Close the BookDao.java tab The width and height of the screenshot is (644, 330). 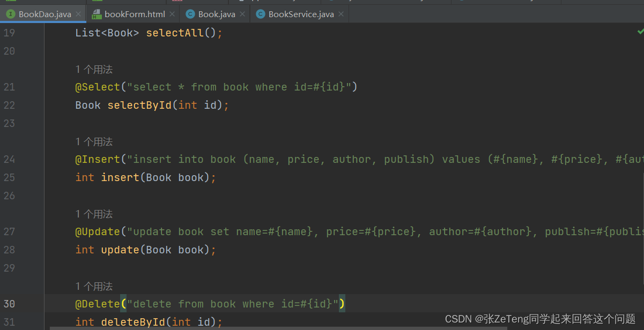78,14
